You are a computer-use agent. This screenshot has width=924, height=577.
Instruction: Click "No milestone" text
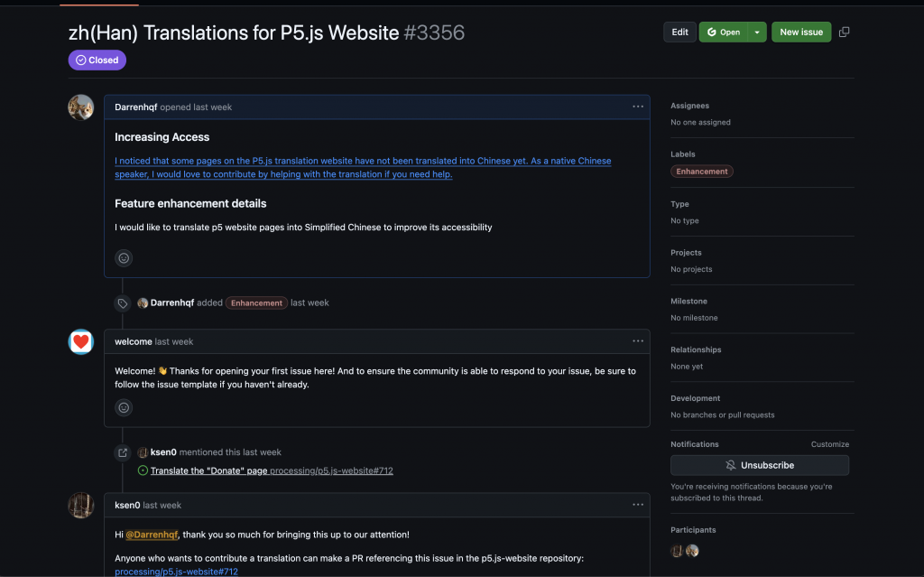coord(694,318)
